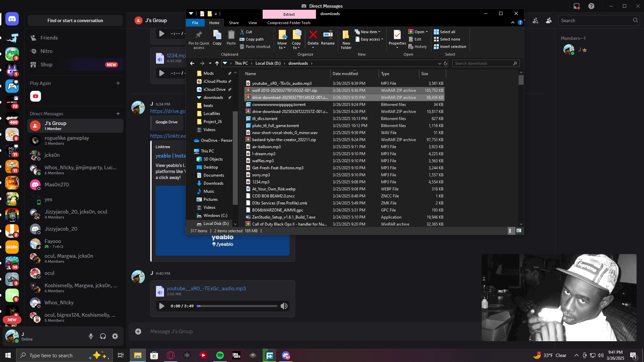Expand the New item dropdown
644x362 pixels.
coord(369,32)
